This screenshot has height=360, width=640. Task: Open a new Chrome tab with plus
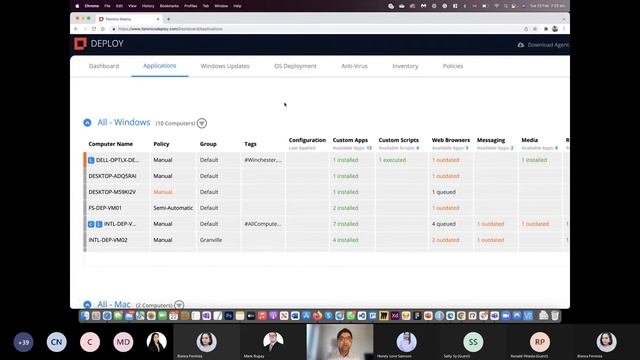point(168,19)
